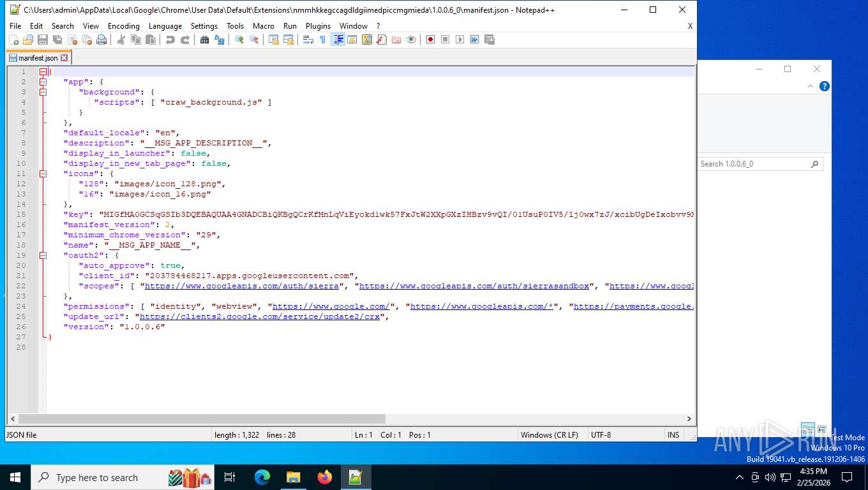Viewport: 868px width, 490px height.
Task: Toggle Show all characters pilcrow icon
Action: (322, 40)
